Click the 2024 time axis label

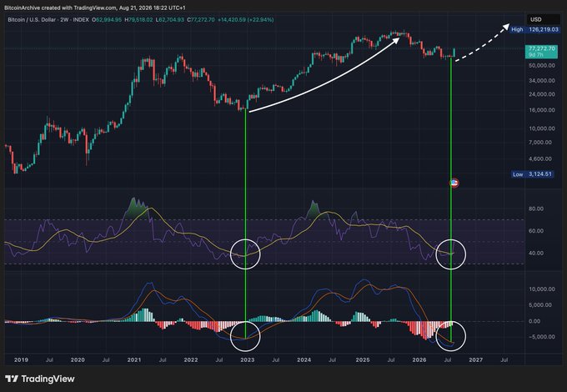(x=304, y=359)
